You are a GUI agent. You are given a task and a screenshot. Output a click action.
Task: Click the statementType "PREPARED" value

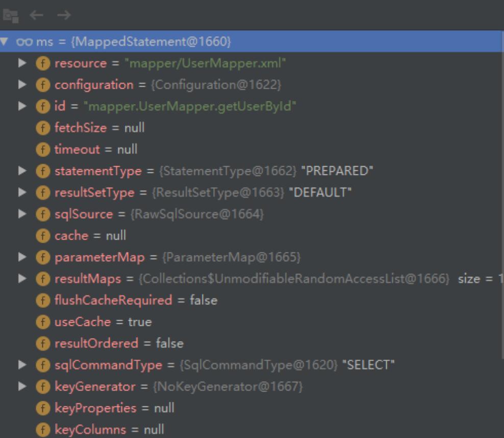(x=337, y=171)
